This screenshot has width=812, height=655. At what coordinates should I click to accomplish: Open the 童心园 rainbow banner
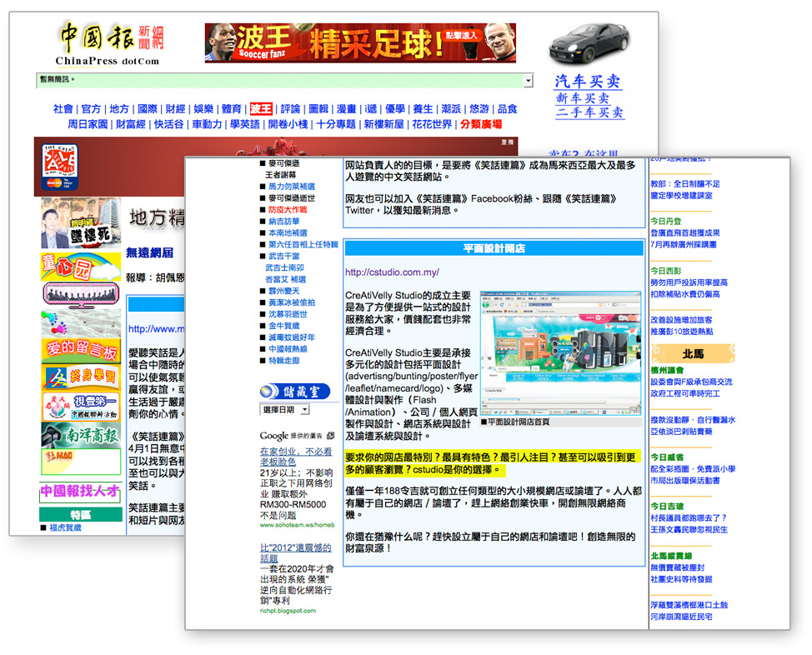[81, 267]
